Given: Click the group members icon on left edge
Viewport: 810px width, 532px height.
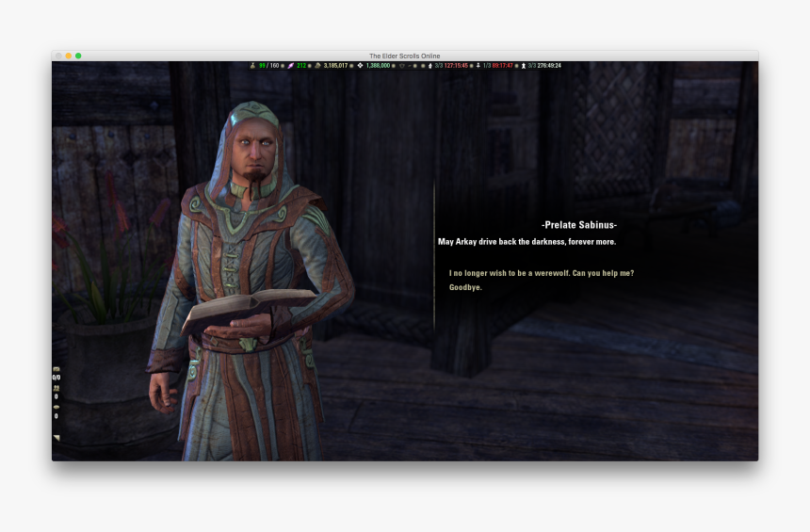Looking at the screenshot, I should (57, 389).
